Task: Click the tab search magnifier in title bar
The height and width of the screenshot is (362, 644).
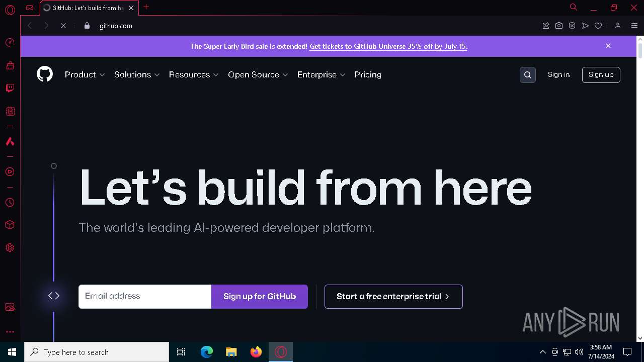Action: point(573,7)
